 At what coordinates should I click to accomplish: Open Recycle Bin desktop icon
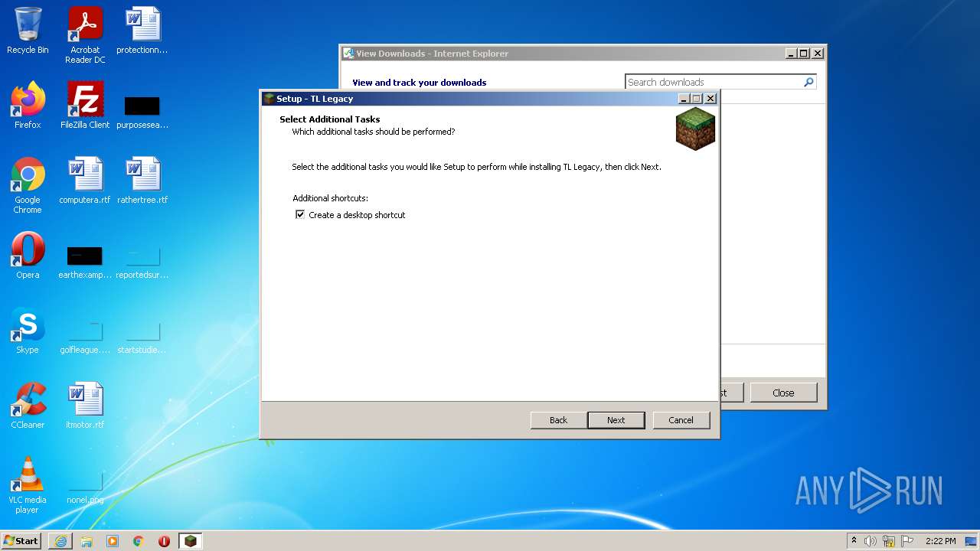click(28, 31)
